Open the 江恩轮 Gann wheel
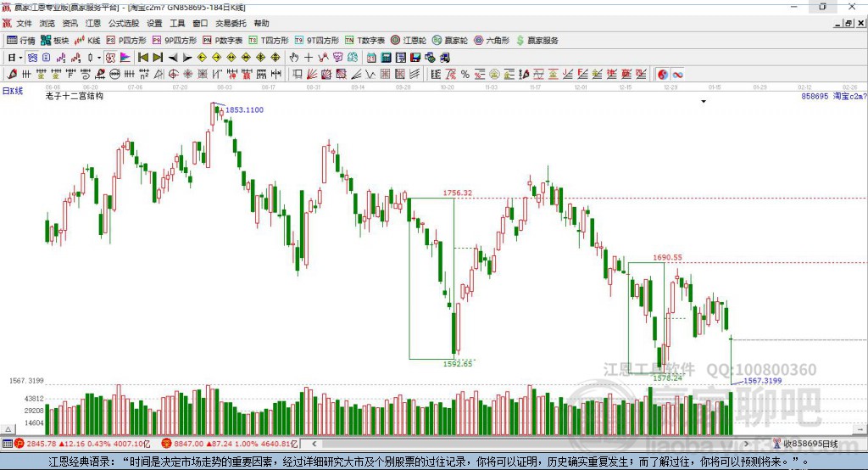The image size is (868, 470). click(409, 41)
